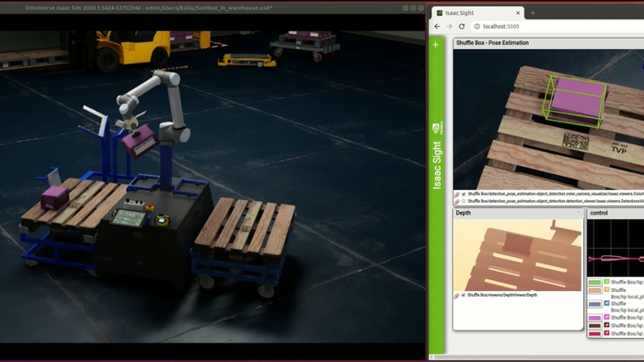The image size is (644, 362).
Task: Open a new browser tab
Action: pos(533,13)
